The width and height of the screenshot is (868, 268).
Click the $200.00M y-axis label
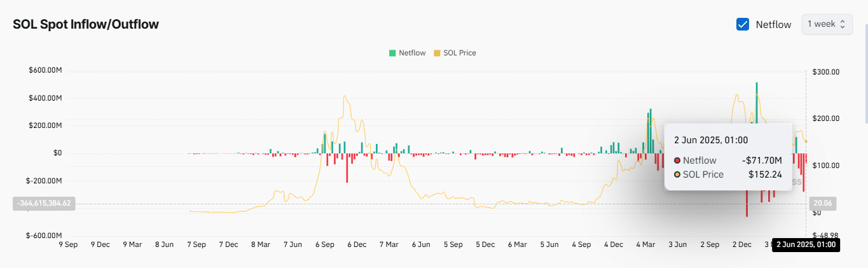pos(45,125)
